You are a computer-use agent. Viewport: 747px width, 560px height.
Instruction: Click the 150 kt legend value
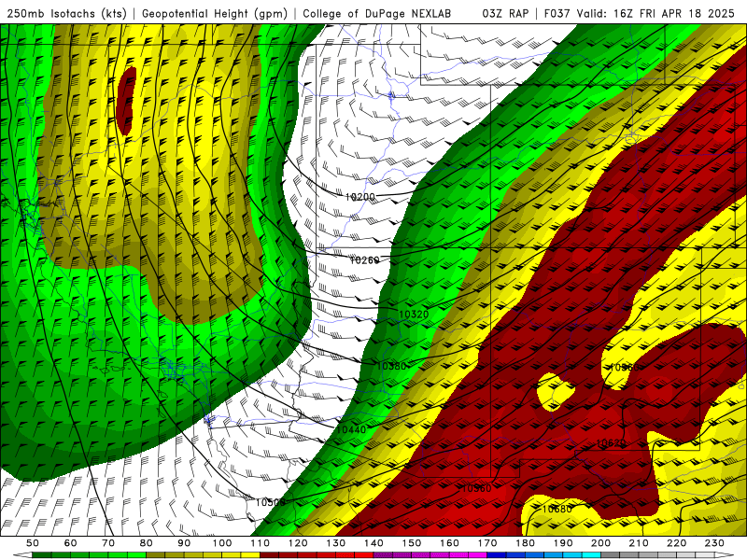coord(412,543)
